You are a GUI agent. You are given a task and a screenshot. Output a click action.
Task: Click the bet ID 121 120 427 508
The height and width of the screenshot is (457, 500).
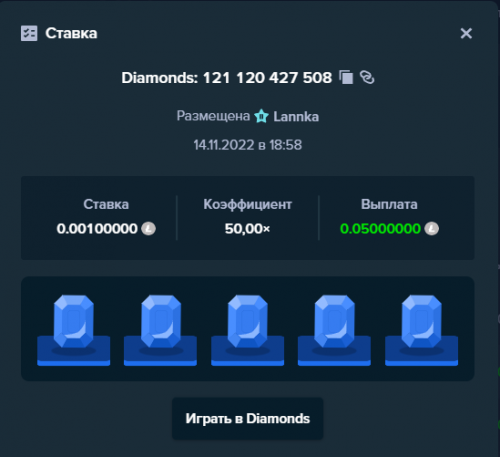(x=267, y=78)
